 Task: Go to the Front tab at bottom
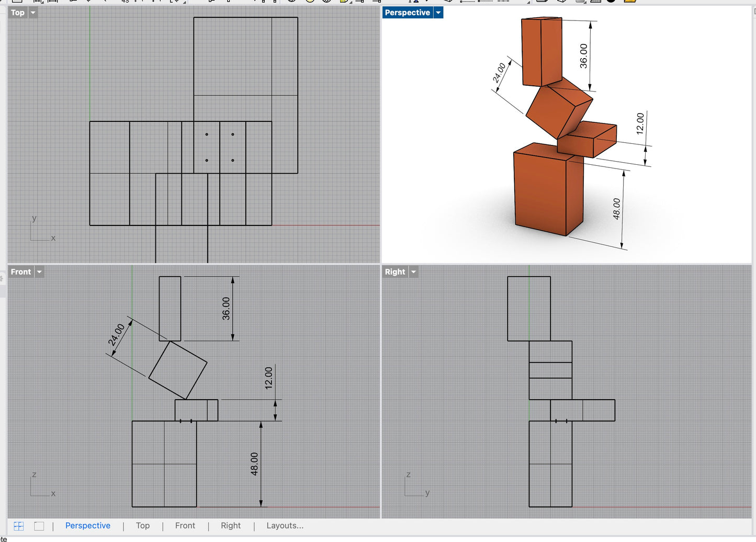(x=185, y=526)
